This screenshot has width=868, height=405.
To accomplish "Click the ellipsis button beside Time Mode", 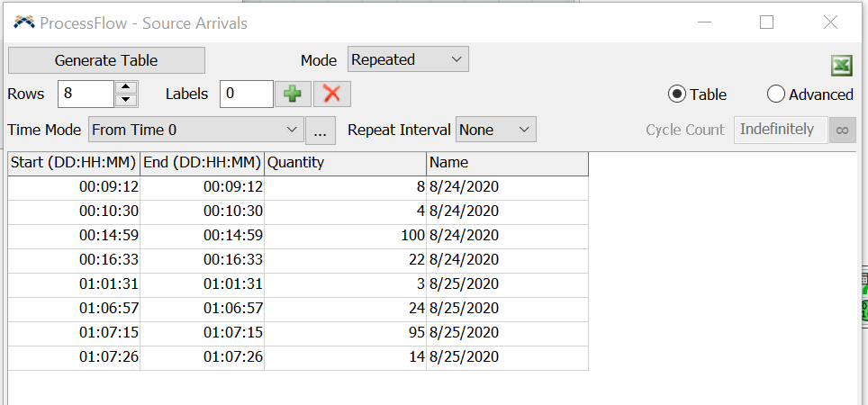I will [320, 130].
